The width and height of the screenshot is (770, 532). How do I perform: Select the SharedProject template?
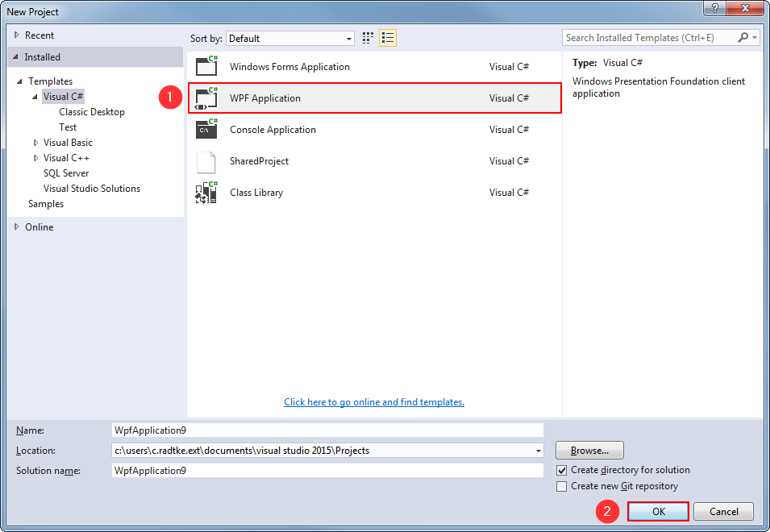[374, 161]
